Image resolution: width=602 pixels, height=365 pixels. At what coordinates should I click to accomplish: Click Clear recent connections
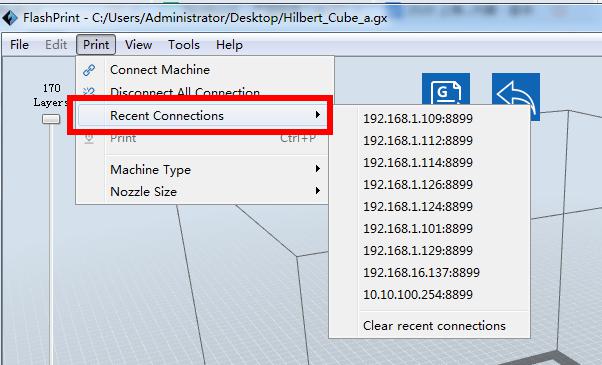click(x=430, y=325)
